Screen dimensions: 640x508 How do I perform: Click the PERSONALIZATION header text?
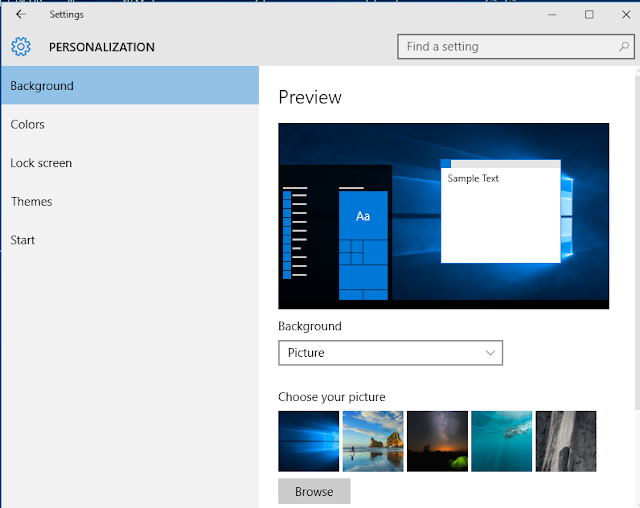102,47
